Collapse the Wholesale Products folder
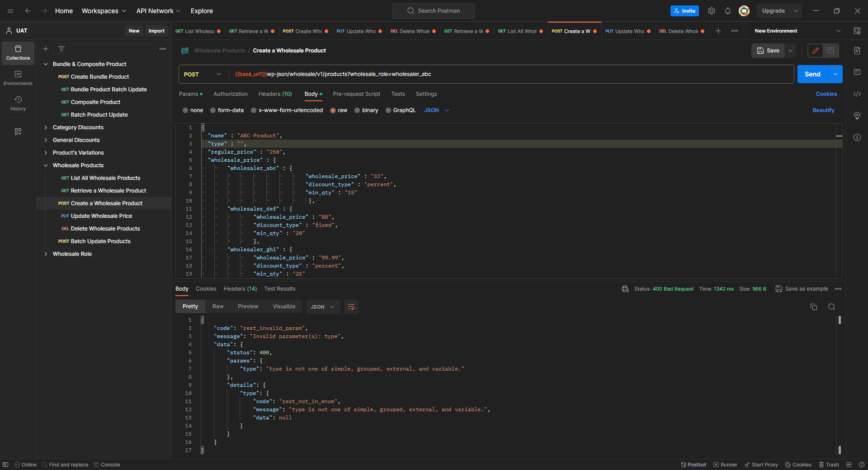 click(46, 165)
